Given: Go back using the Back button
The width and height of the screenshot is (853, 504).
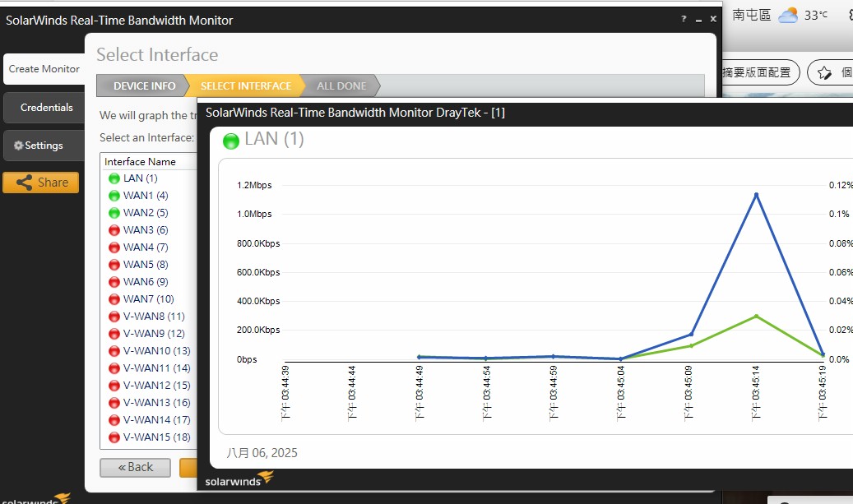Looking at the screenshot, I should [135, 467].
